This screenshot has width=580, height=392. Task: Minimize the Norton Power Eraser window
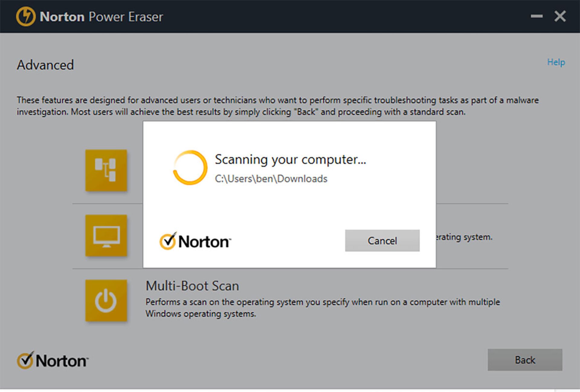[x=536, y=16]
